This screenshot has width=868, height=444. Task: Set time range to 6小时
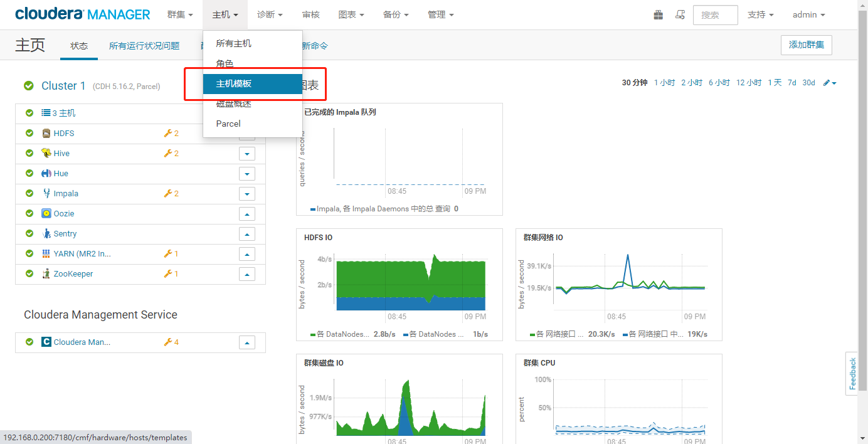[719, 83]
